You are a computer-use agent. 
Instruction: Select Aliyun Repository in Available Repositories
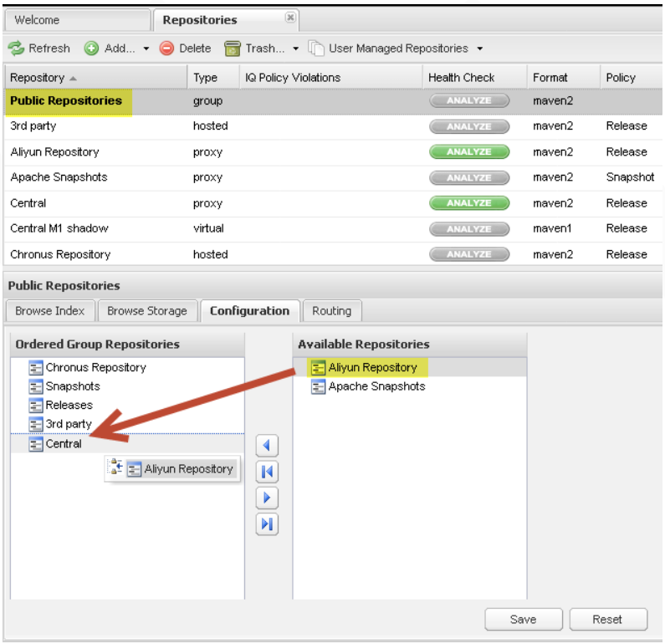pos(410,367)
